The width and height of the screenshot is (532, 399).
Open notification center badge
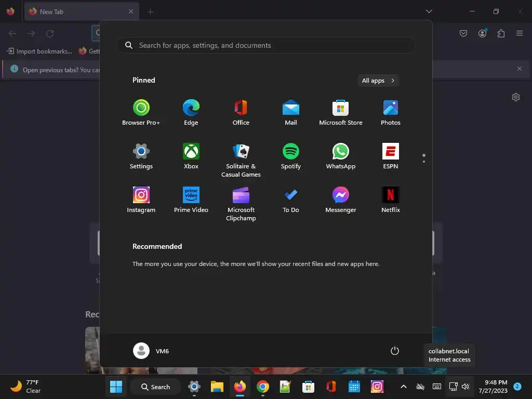(x=517, y=386)
